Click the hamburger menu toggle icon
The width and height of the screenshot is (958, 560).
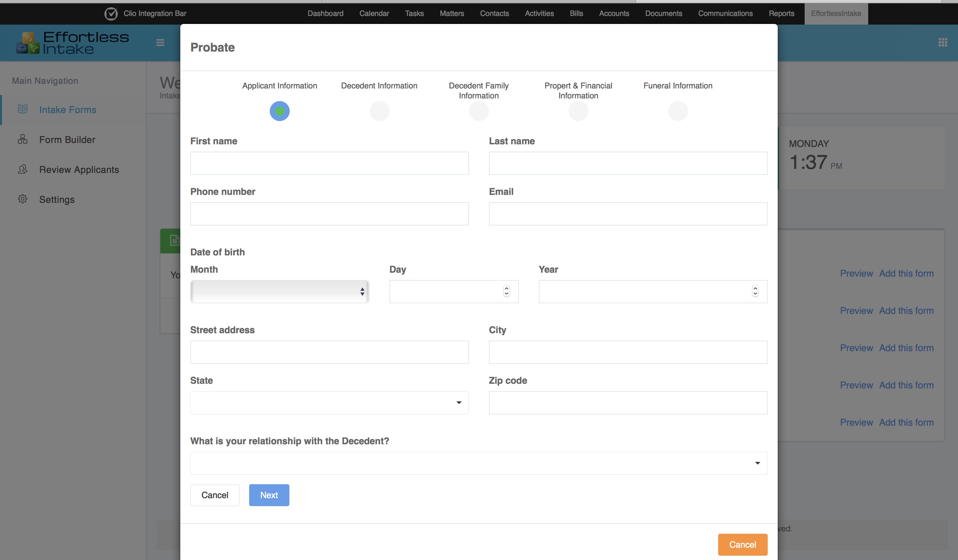coord(160,43)
